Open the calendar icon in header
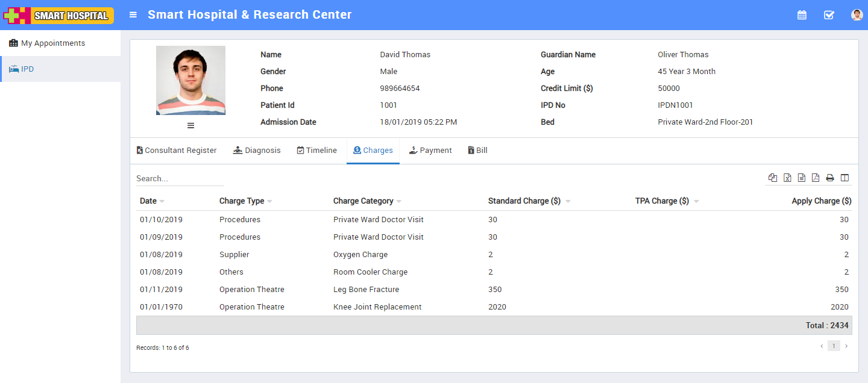The width and height of the screenshot is (868, 383). [802, 15]
